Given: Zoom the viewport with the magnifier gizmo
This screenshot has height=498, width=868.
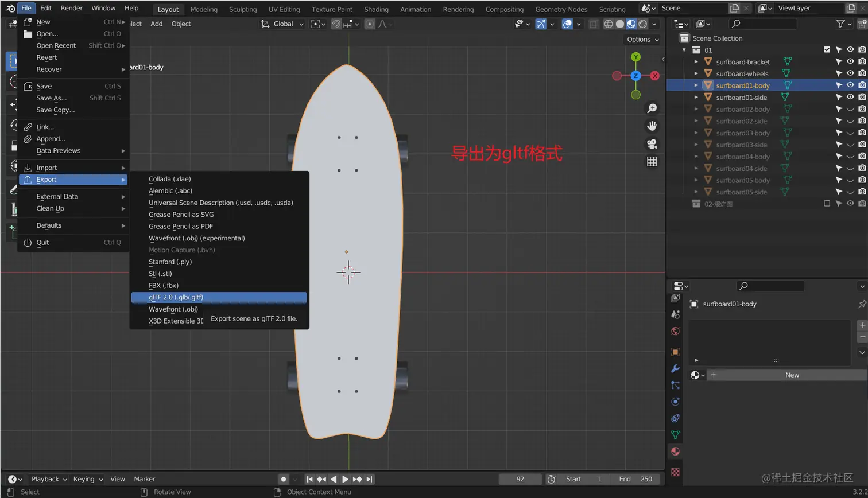Looking at the screenshot, I should pyautogui.click(x=652, y=108).
